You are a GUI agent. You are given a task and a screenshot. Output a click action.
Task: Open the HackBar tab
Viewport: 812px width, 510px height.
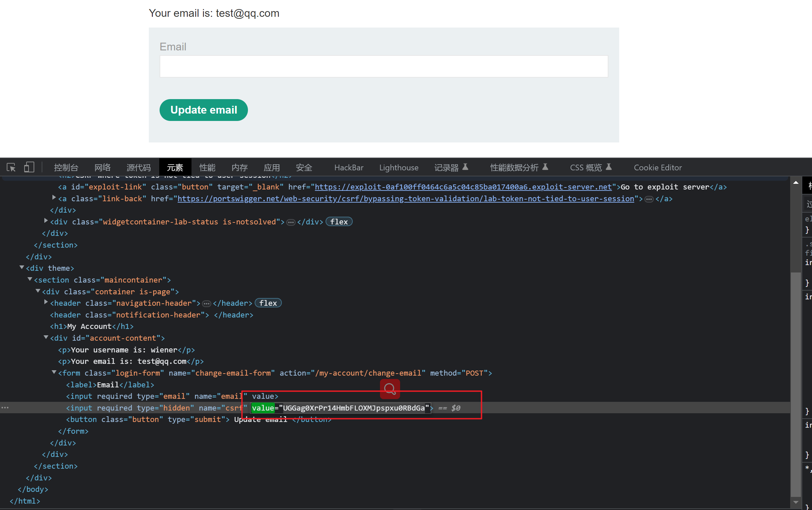click(349, 168)
